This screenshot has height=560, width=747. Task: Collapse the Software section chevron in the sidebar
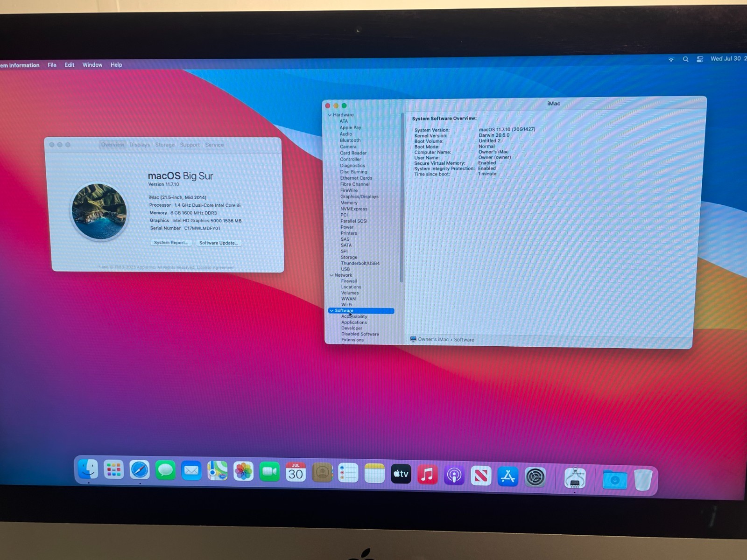tap(331, 311)
